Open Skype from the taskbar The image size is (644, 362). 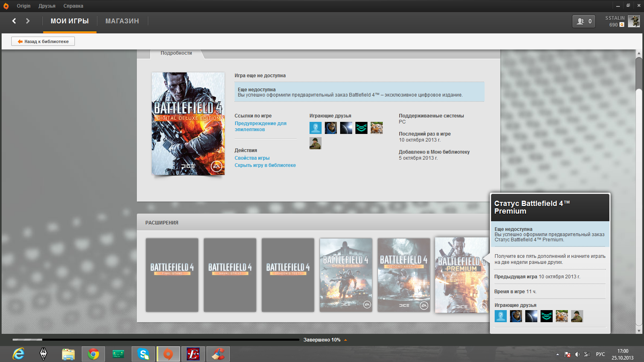tap(143, 354)
